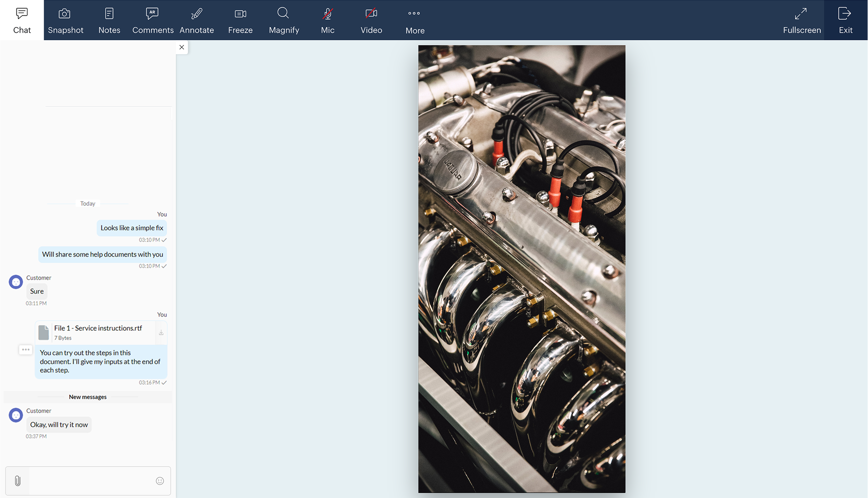Image resolution: width=868 pixels, height=498 pixels.
Task: Take a Snapshot of the video
Action: 66,20
